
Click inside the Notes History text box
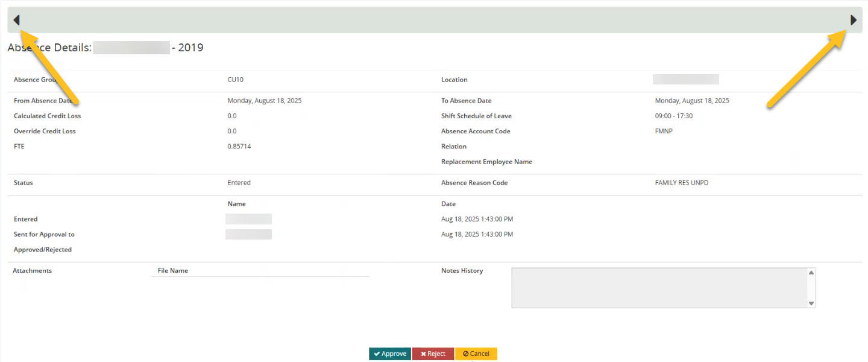[657, 287]
